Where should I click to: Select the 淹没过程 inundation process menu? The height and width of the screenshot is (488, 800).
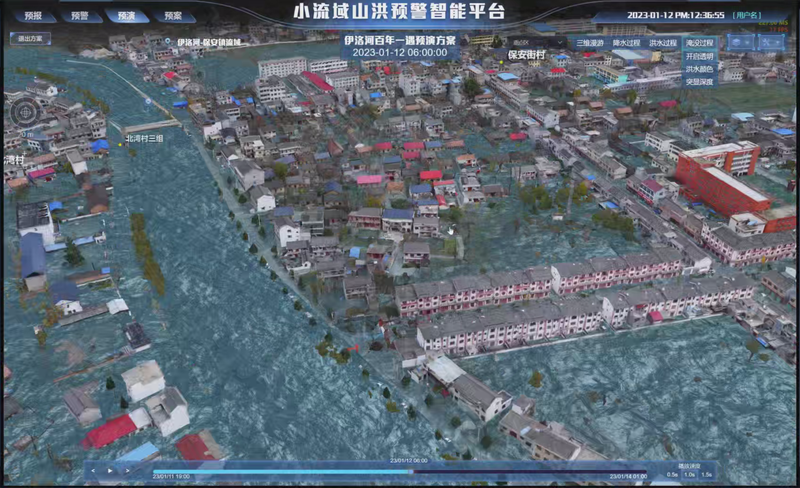click(699, 43)
